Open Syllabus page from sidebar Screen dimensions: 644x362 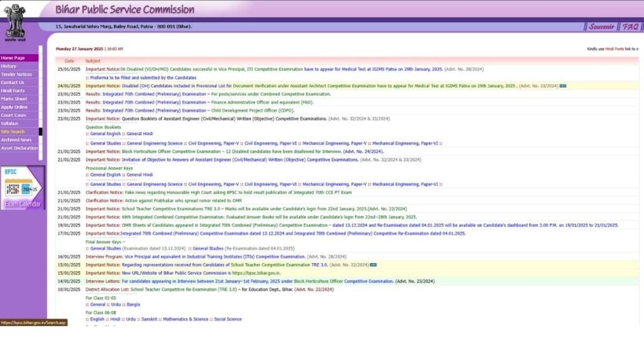[9, 123]
